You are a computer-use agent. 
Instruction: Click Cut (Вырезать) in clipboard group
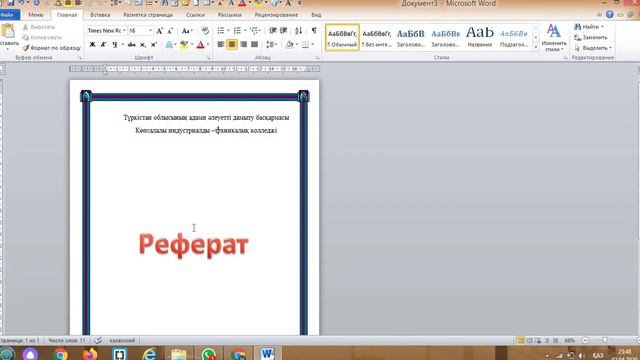pyautogui.click(x=39, y=27)
